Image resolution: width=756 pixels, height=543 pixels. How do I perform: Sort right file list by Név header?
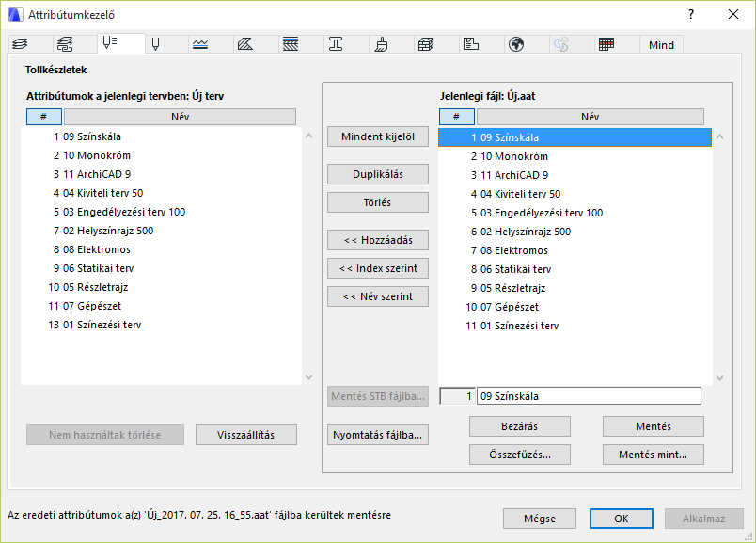(591, 117)
